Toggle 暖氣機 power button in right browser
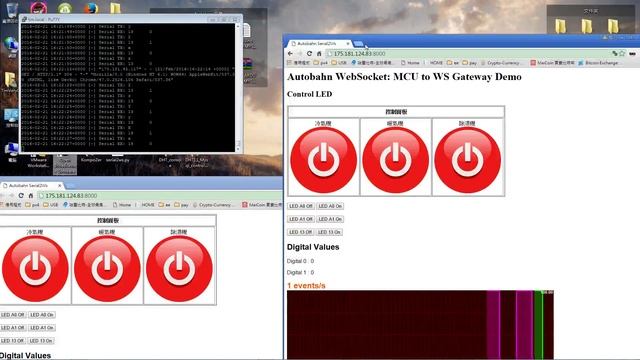Screen dimensions: 640x360 [x=395, y=160]
